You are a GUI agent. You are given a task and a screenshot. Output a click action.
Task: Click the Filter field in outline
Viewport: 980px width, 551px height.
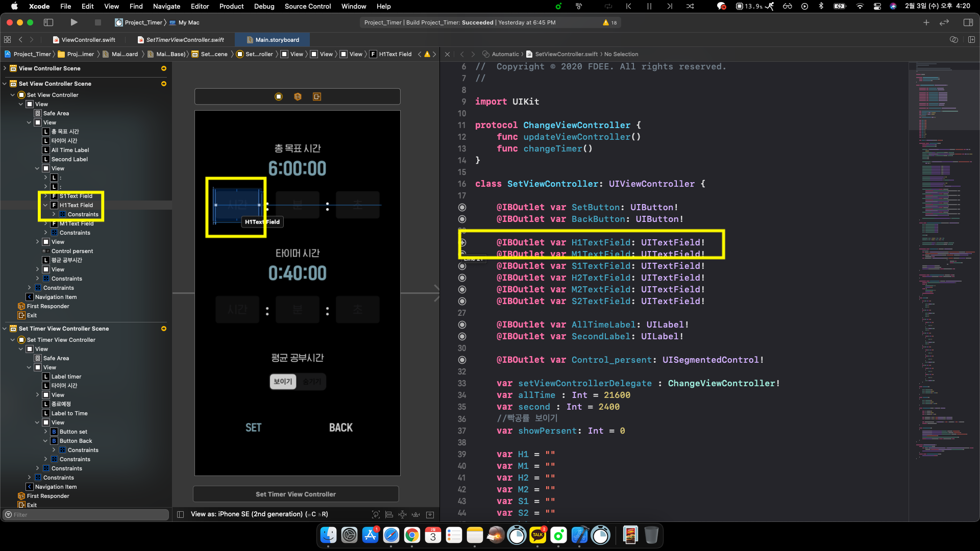(87, 515)
